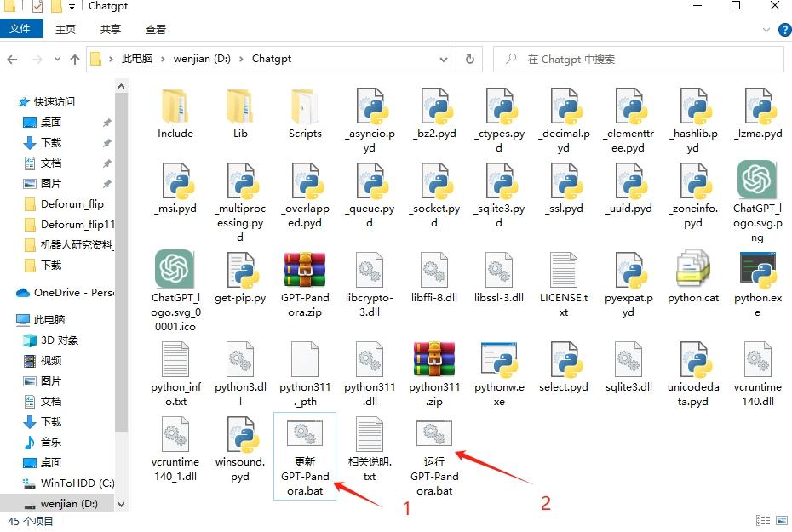Image resolution: width=792 pixels, height=532 pixels.
Task: Select the python311.zip archive
Action: point(434,375)
